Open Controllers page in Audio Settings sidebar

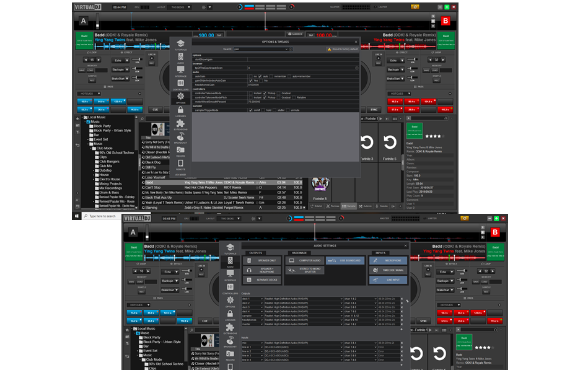pyautogui.click(x=230, y=288)
